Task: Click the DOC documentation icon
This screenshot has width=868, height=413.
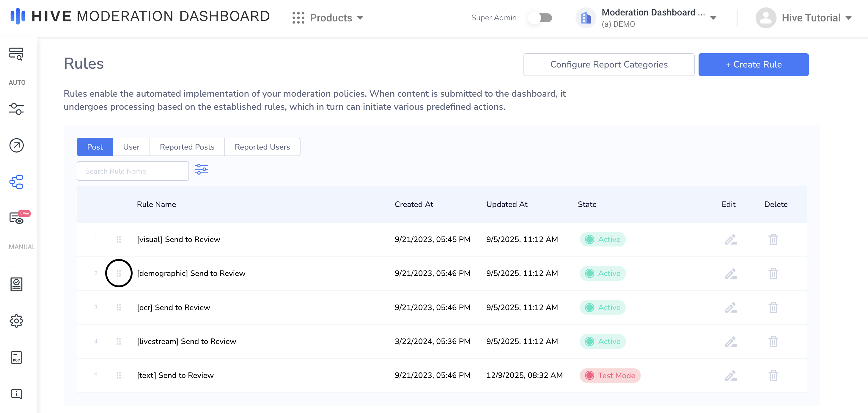Action: pyautogui.click(x=16, y=357)
